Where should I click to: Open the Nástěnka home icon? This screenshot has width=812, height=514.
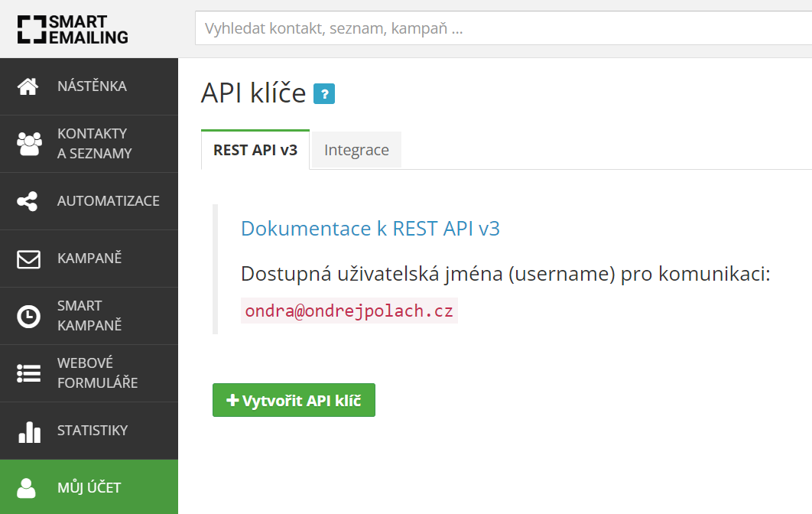click(x=28, y=86)
